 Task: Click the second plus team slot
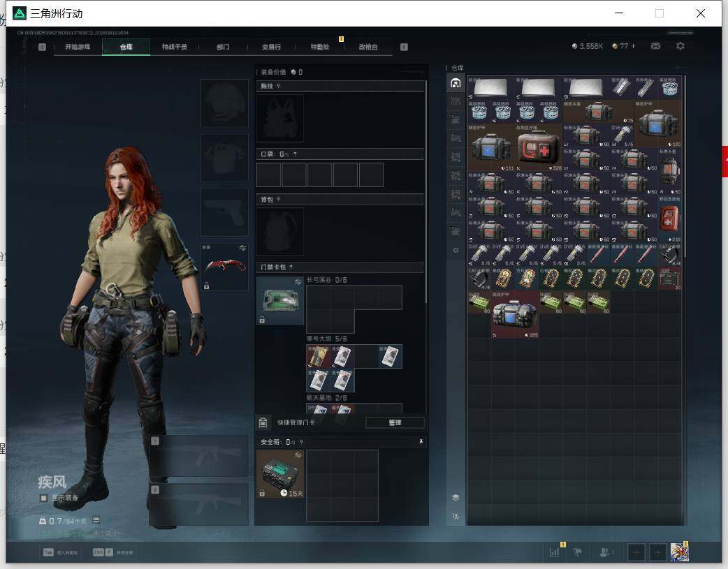pos(657,552)
